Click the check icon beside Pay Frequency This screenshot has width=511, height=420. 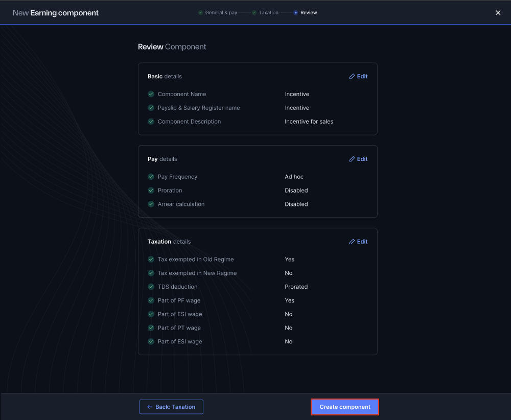tap(151, 177)
